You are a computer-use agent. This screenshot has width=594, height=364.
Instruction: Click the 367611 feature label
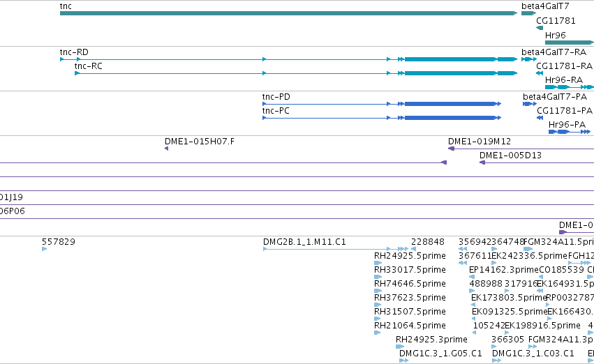click(475, 256)
